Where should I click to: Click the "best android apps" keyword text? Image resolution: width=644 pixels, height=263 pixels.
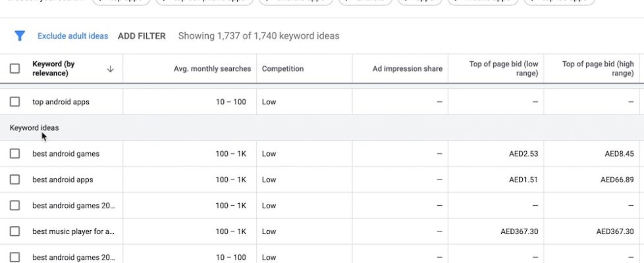(63, 179)
